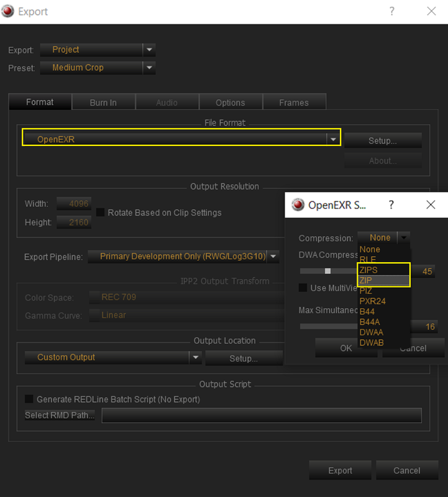Select B44 compression option
The height and width of the screenshot is (497, 448).
pos(384,312)
